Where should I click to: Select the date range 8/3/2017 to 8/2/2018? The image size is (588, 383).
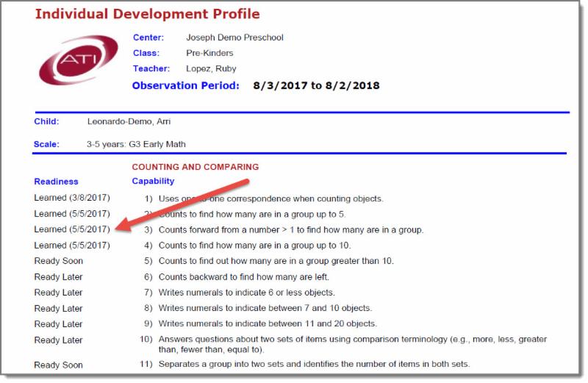point(316,85)
